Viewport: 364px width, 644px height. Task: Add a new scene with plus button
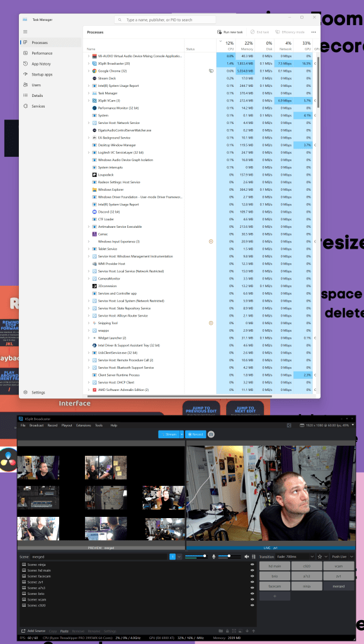click(x=275, y=596)
